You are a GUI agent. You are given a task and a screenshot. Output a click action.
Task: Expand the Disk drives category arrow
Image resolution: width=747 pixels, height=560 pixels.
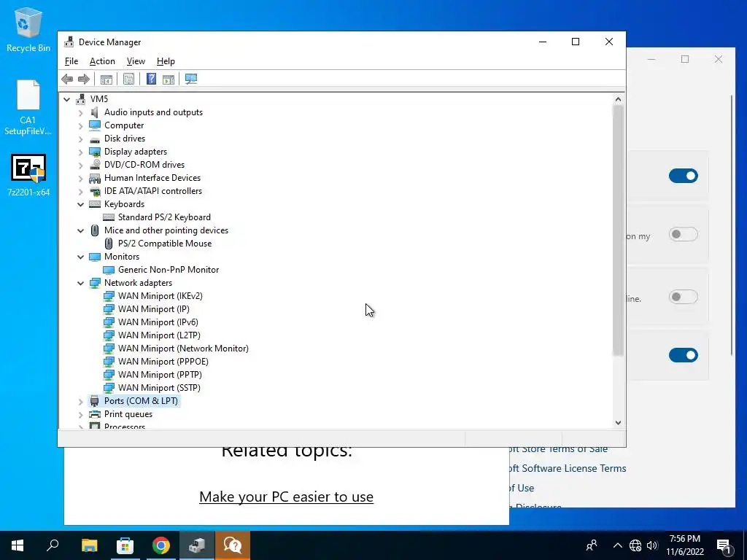point(80,139)
